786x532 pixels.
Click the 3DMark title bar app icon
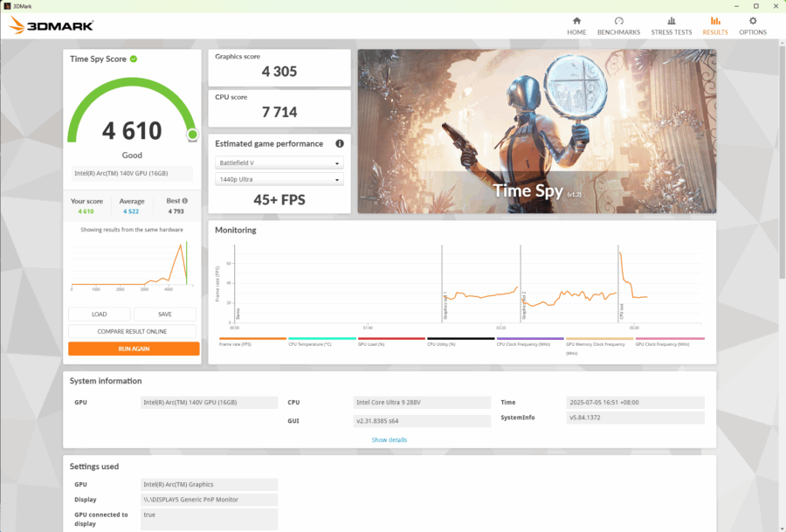click(x=7, y=6)
